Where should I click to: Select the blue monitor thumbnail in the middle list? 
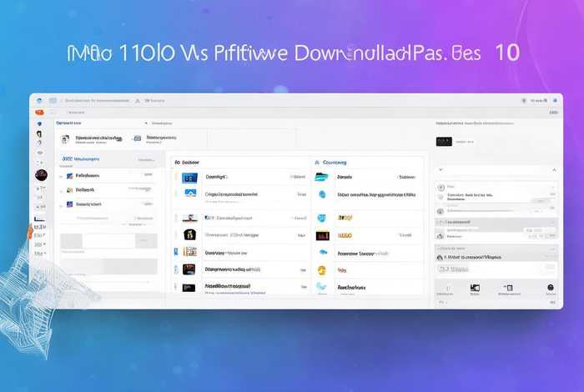(x=190, y=178)
